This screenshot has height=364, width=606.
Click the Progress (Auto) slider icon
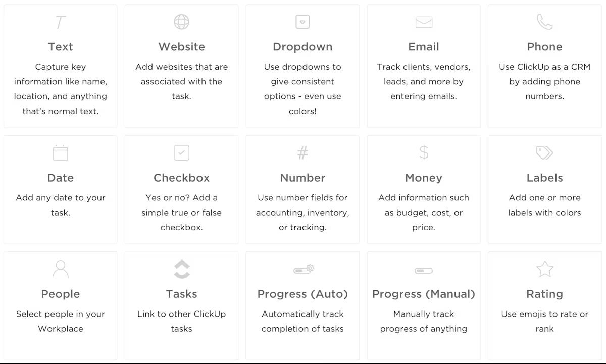[x=302, y=268]
